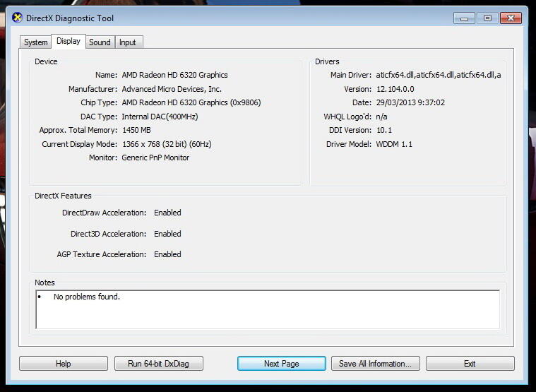536x392 pixels.
Task: Click 'Generic PnP Monitor' value
Action: click(155, 158)
